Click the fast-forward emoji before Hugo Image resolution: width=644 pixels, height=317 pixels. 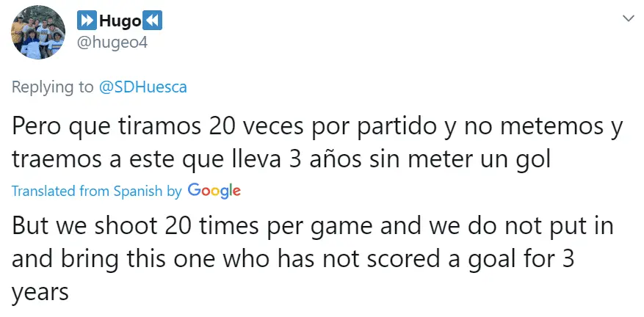[x=87, y=21]
